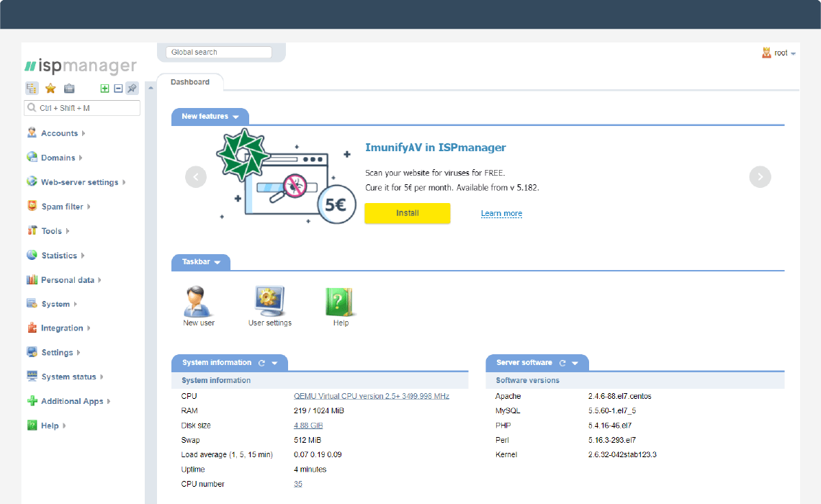
Task: Open the root user dropdown
Action: coord(781,53)
